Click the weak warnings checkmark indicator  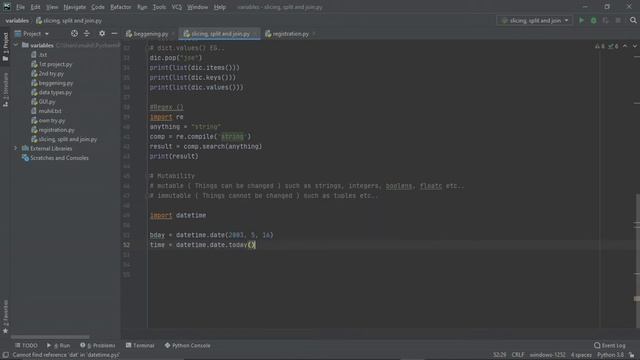tap(613, 46)
